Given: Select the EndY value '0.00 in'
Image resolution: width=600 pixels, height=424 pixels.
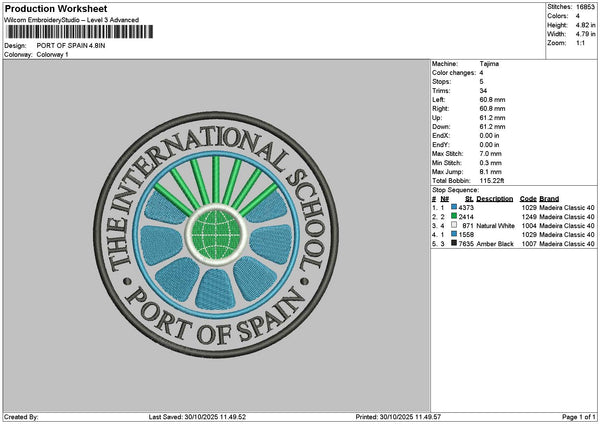Looking at the screenshot, I should point(489,145).
